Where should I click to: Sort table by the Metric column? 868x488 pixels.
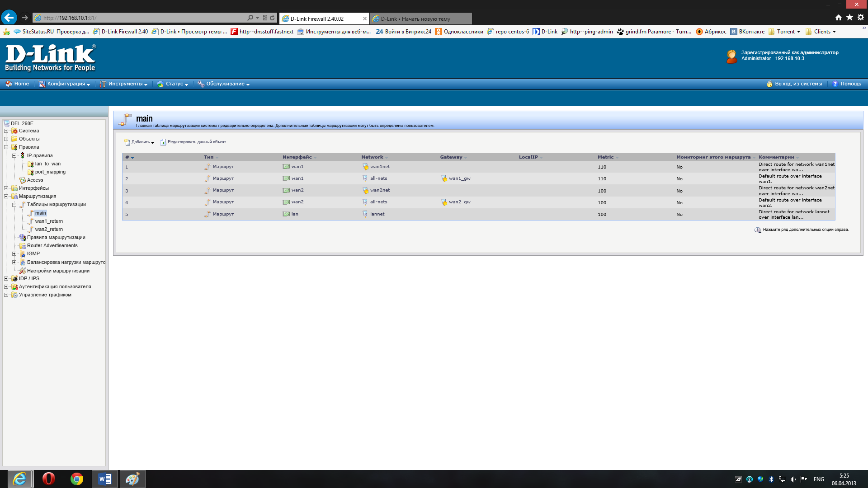point(605,157)
